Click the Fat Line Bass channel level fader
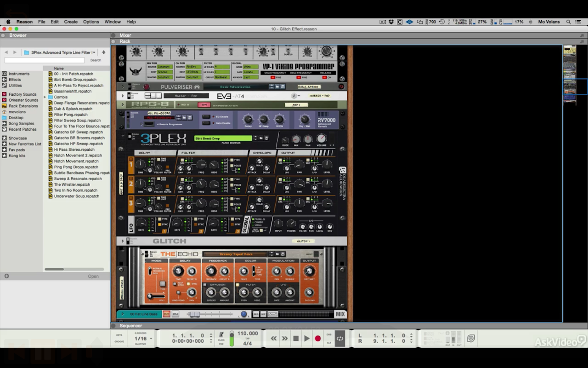Image resolution: width=588 pixels, height=368 pixels. point(195,314)
